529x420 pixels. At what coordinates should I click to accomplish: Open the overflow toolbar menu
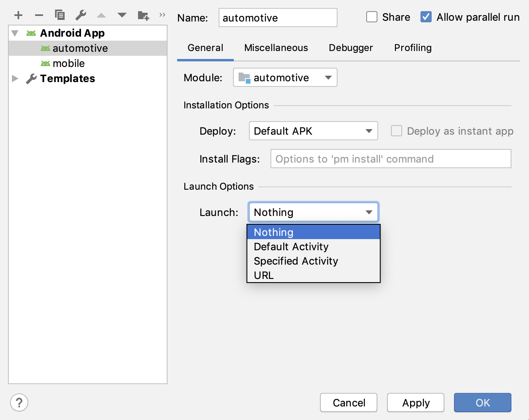(162, 14)
